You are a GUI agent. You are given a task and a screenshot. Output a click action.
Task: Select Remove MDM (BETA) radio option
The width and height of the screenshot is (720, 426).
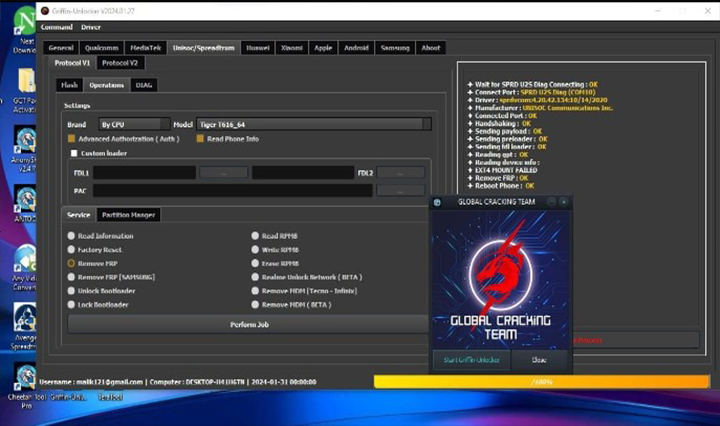[x=255, y=304]
